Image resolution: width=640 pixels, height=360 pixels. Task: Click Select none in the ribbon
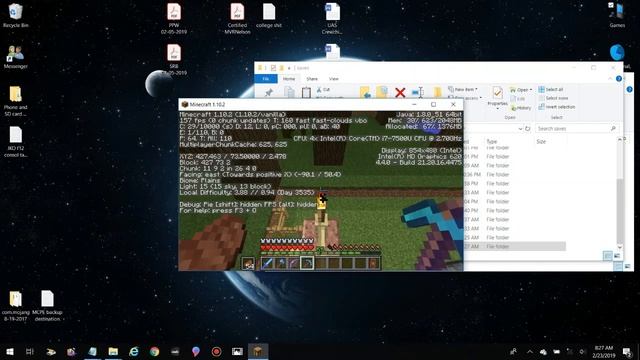click(553, 98)
